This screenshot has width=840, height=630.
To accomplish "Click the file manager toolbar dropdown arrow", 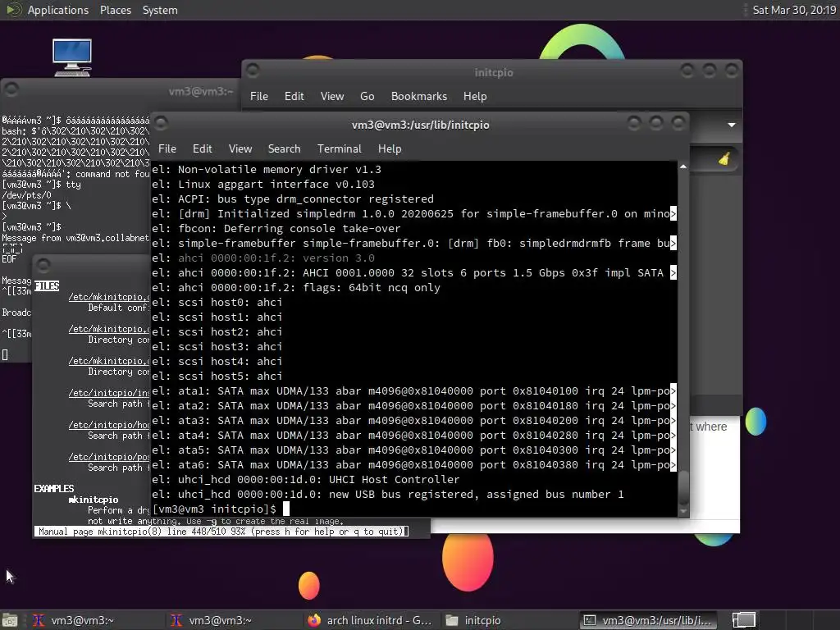I will click(731, 125).
